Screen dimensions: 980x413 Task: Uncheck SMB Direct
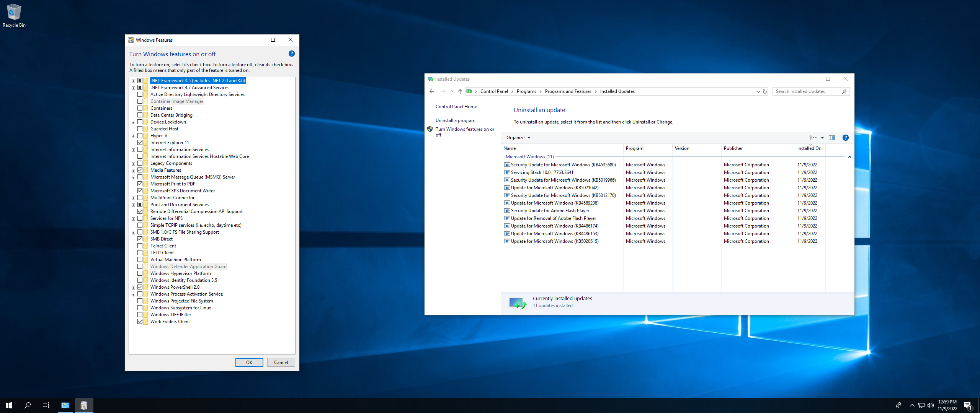click(140, 239)
